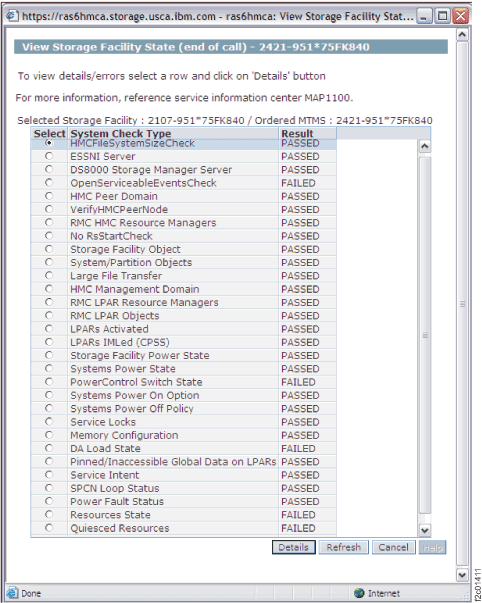Select the Large File Transfer radio button

tap(49, 275)
